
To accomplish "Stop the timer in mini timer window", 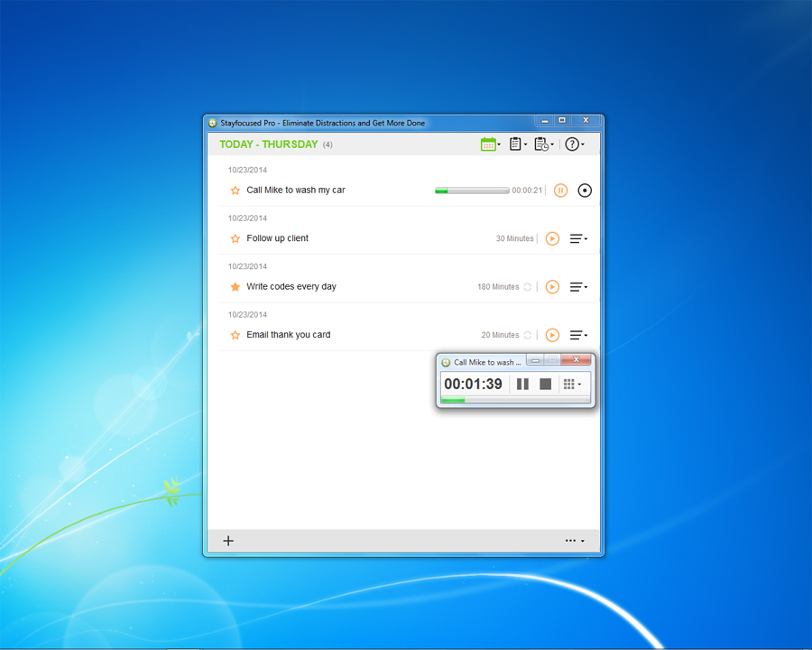I will 546,384.
